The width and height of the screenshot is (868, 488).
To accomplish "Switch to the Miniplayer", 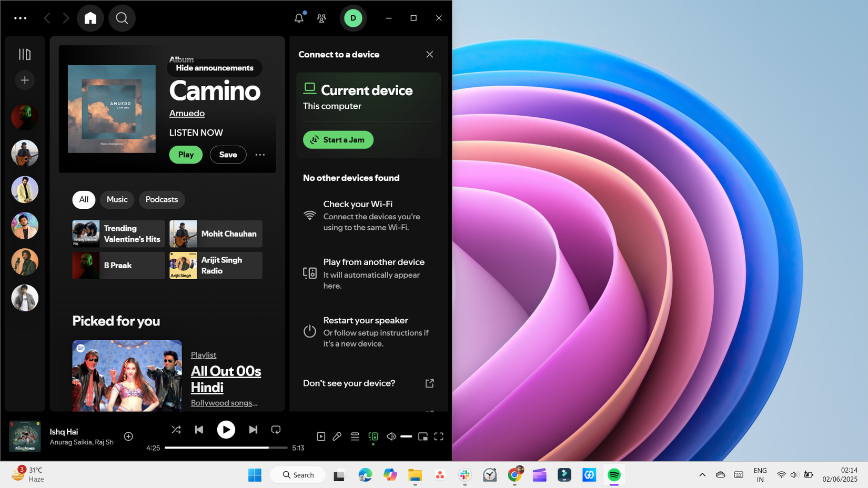I will (423, 436).
